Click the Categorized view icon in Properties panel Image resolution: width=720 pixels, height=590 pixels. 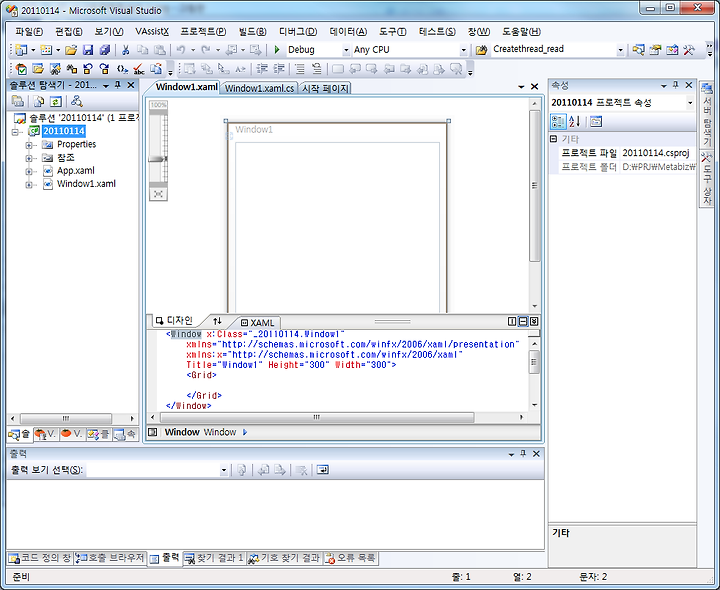[558, 122]
